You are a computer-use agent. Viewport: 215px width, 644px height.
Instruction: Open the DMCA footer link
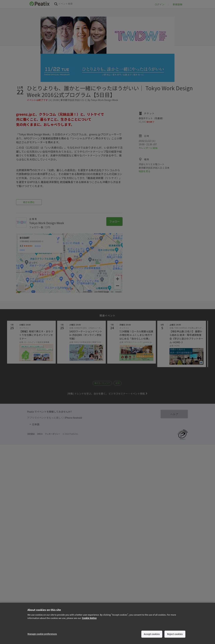(x=40, y=434)
